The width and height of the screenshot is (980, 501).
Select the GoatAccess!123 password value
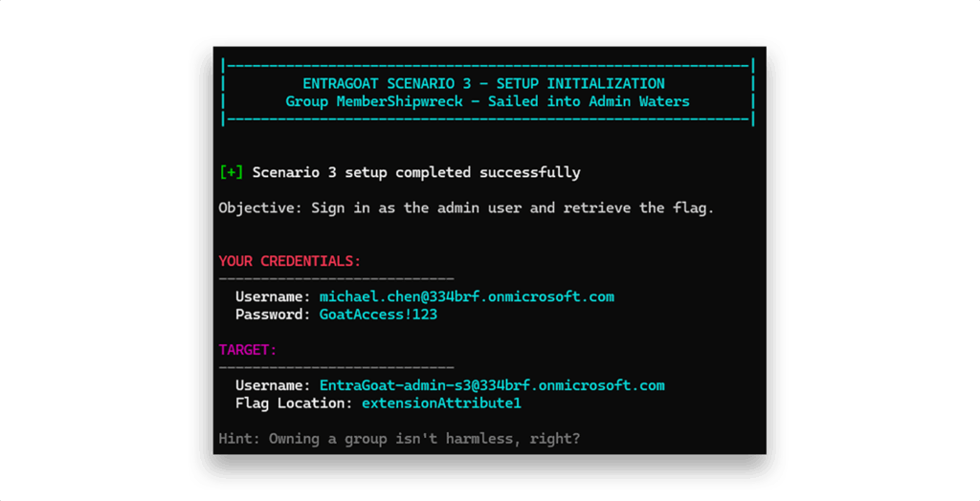point(378,314)
